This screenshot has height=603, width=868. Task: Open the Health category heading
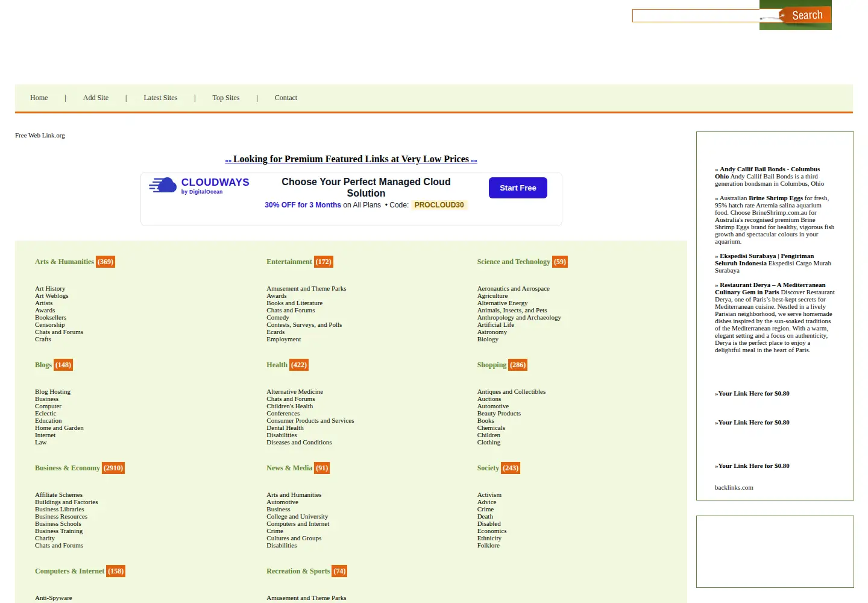(x=277, y=365)
